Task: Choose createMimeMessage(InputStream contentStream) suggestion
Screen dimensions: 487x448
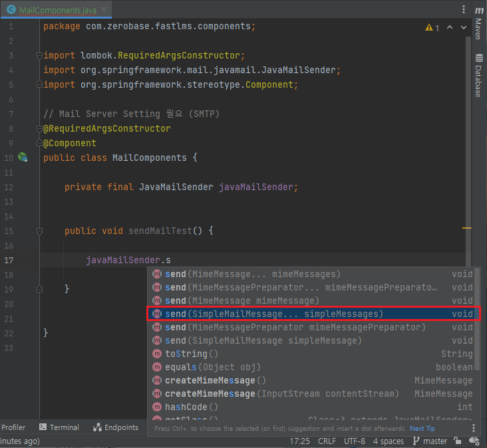Action: click(312, 393)
